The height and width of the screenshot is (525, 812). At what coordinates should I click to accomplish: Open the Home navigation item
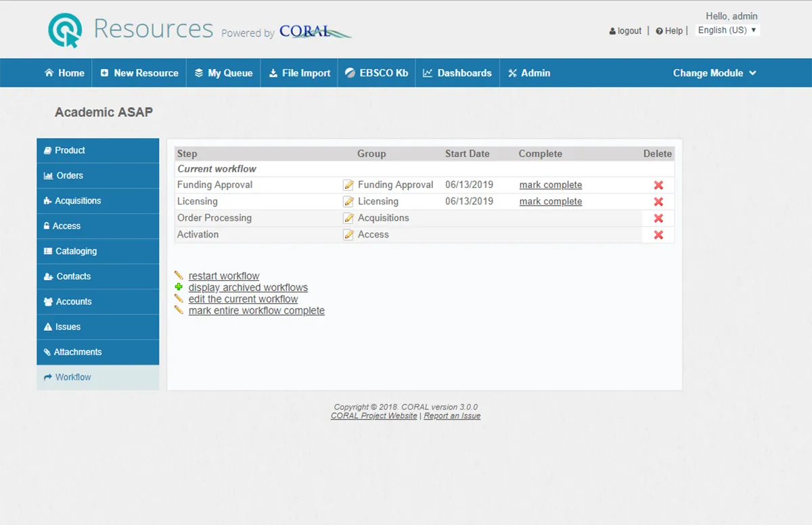click(x=64, y=73)
